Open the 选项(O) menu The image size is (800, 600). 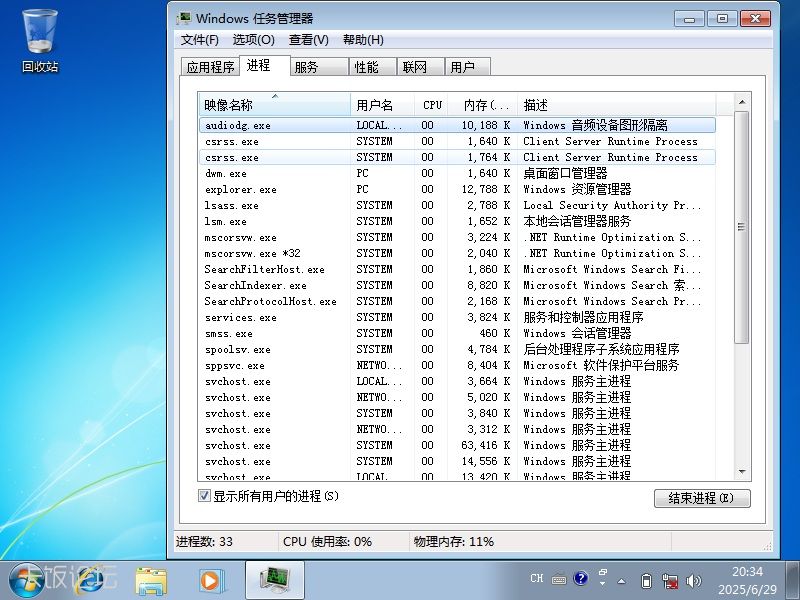254,40
